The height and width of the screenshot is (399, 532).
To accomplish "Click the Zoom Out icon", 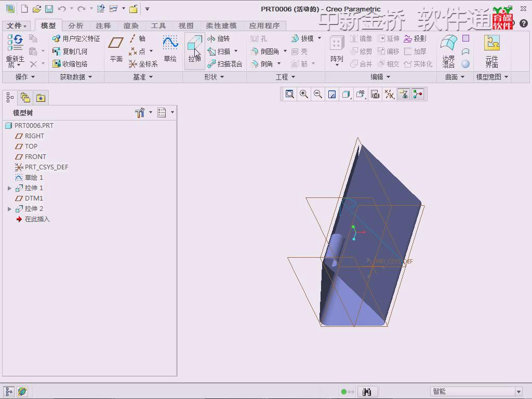I will (x=318, y=95).
